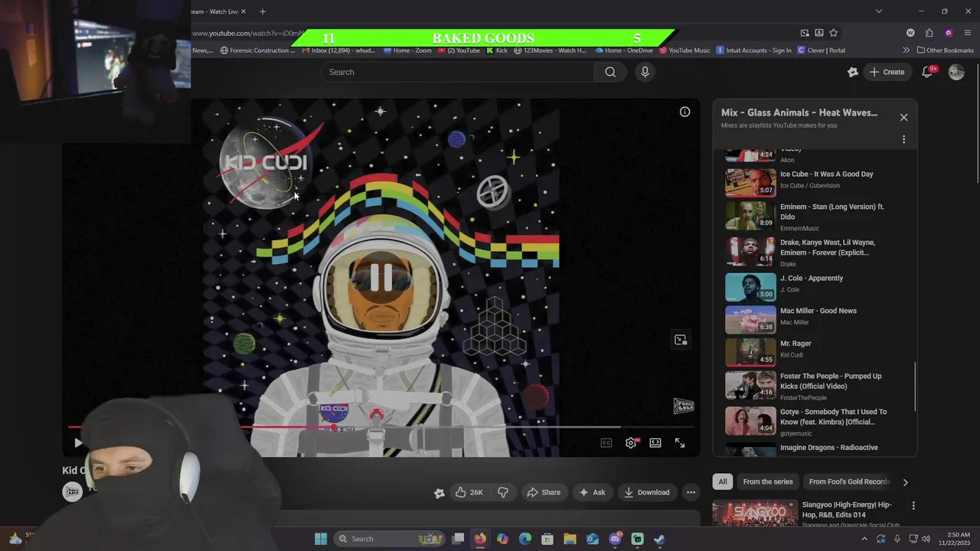The height and width of the screenshot is (551, 980).
Task: Open the miniplayer icon on the video
Action: click(x=681, y=340)
